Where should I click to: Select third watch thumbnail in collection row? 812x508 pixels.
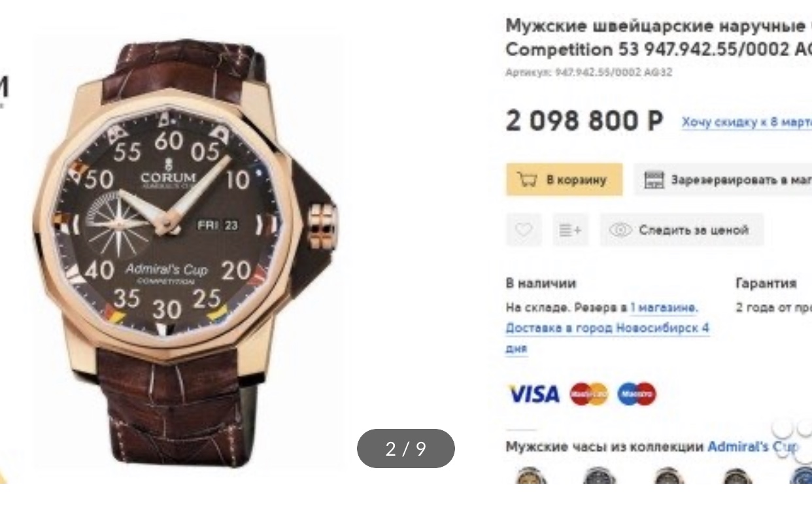[x=668, y=476]
